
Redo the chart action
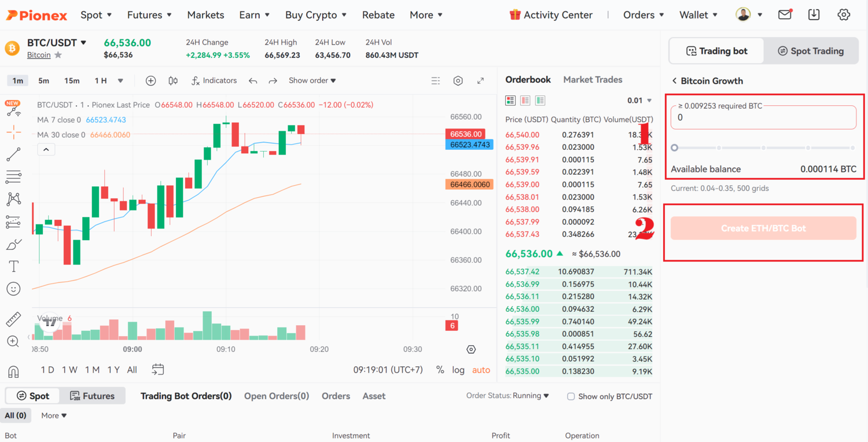(x=273, y=81)
